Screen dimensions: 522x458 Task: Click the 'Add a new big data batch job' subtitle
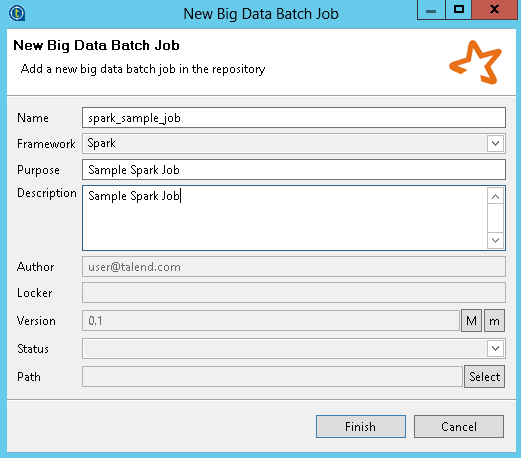[x=143, y=69]
